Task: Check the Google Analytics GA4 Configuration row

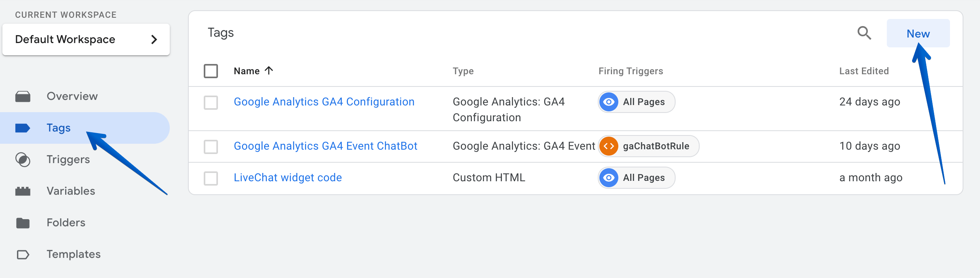Action: click(x=211, y=103)
